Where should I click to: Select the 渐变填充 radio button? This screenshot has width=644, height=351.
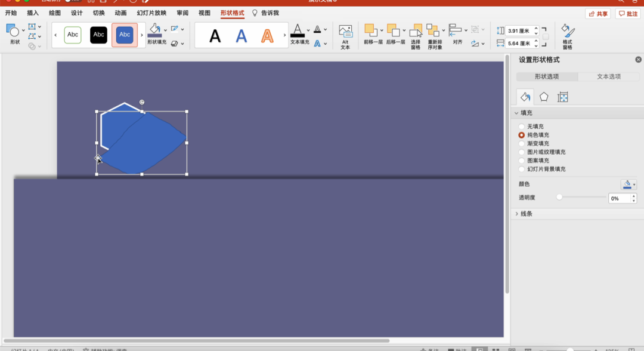click(522, 144)
